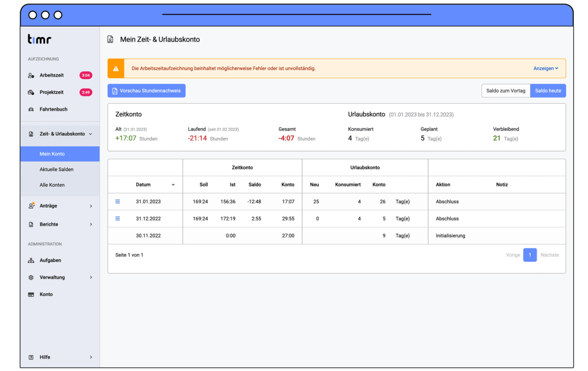Click date cell 30.11.2022
The width and height of the screenshot is (588, 371).
click(x=148, y=236)
